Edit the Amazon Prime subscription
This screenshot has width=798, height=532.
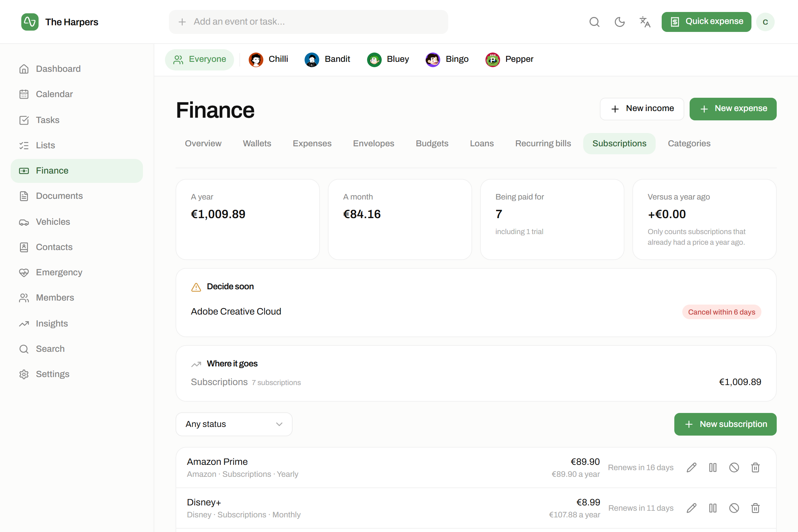692,467
